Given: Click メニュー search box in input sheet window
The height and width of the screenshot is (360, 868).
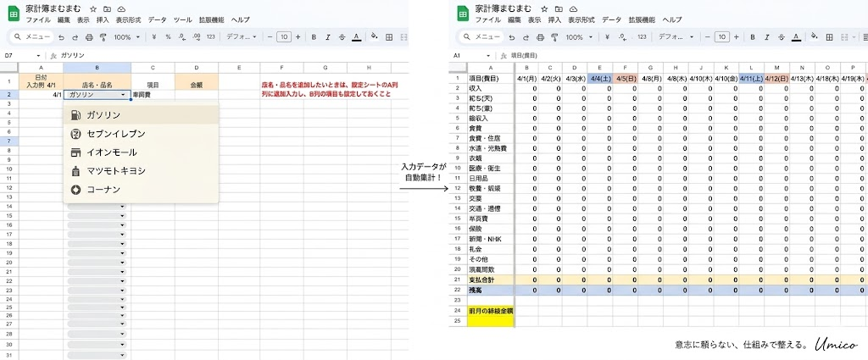Looking at the screenshot, I should [32, 37].
